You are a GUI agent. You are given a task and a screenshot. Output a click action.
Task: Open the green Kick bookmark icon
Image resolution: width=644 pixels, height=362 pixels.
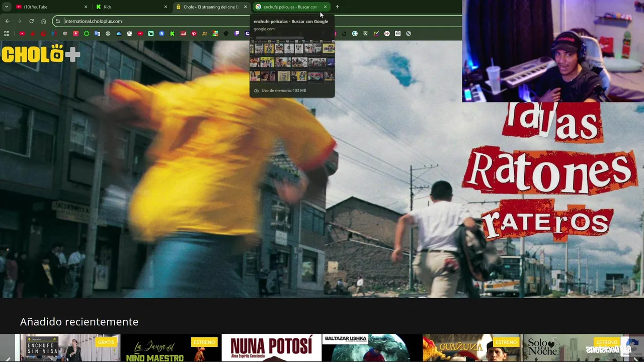pyautogui.click(x=173, y=34)
